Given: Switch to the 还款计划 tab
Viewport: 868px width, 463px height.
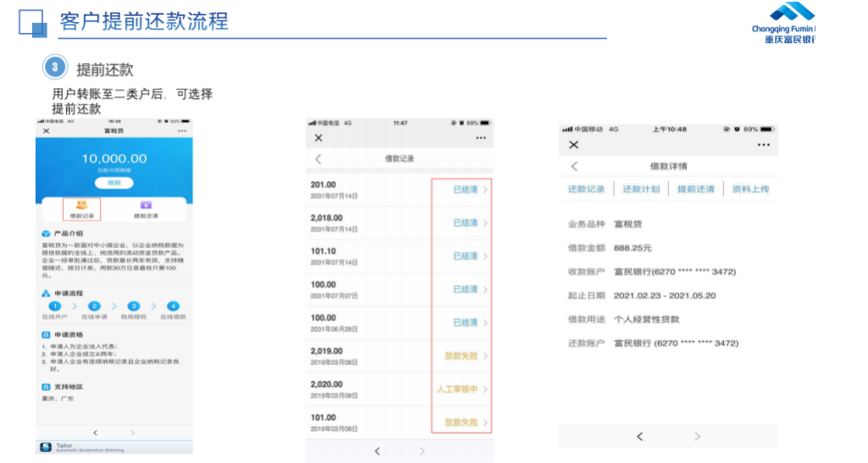Looking at the screenshot, I should (641, 190).
